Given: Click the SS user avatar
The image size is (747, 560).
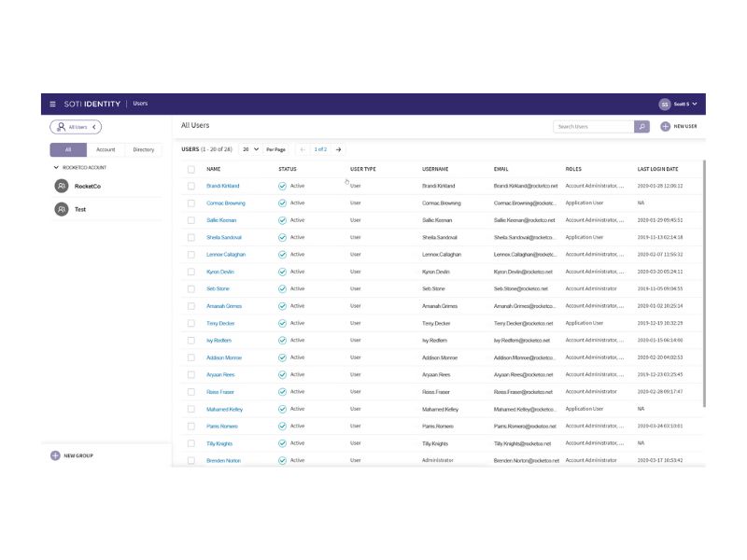Looking at the screenshot, I should point(665,104).
